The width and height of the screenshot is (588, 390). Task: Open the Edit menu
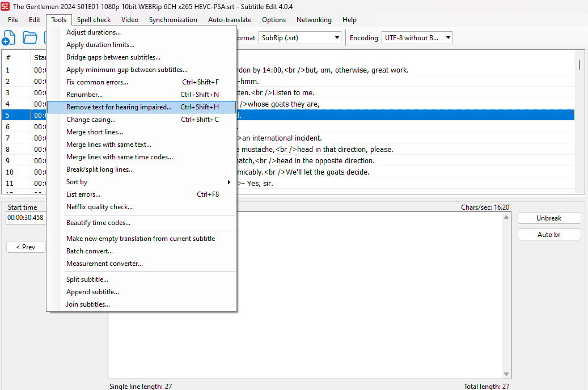click(x=35, y=20)
